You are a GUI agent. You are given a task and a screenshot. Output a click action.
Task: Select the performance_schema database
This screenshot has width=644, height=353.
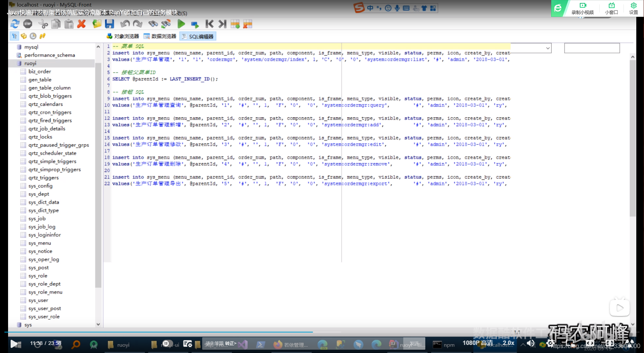pyautogui.click(x=50, y=55)
